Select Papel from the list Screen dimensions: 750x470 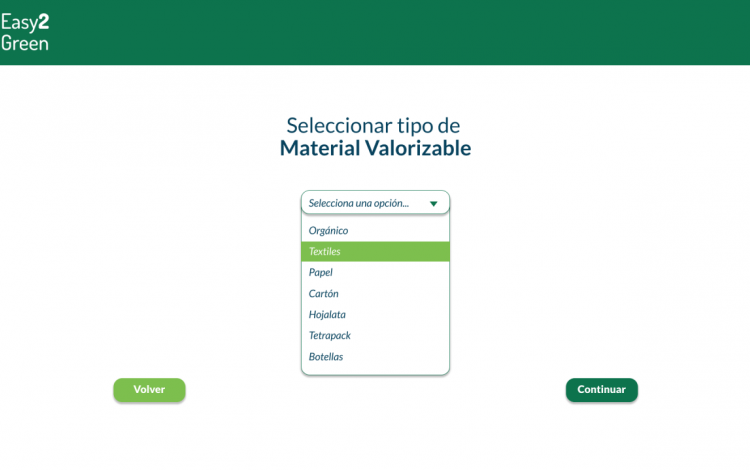[x=375, y=273]
